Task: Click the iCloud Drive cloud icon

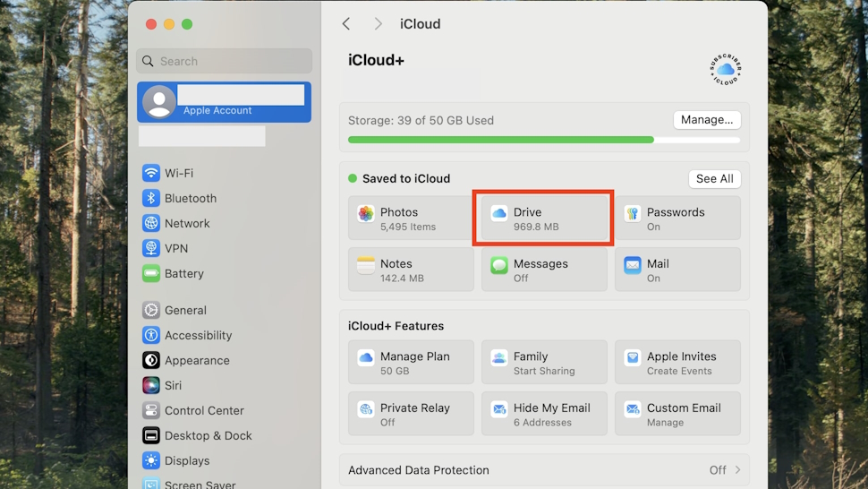Action: [498, 213]
